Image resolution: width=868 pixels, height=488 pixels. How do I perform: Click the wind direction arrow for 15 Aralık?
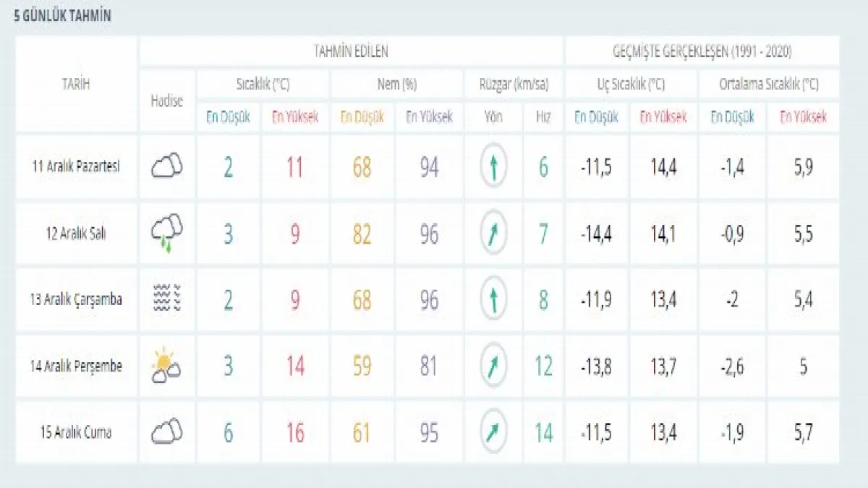coord(493,432)
